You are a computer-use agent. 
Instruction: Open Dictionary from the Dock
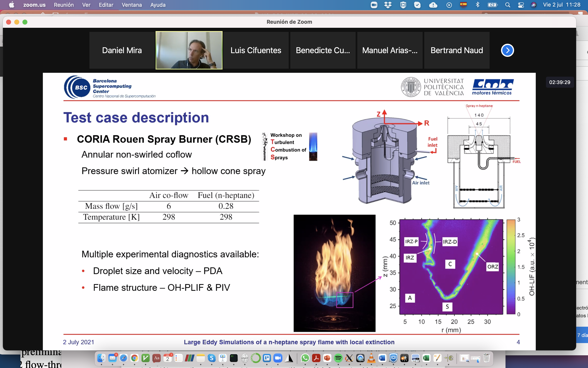(x=157, y=358)
